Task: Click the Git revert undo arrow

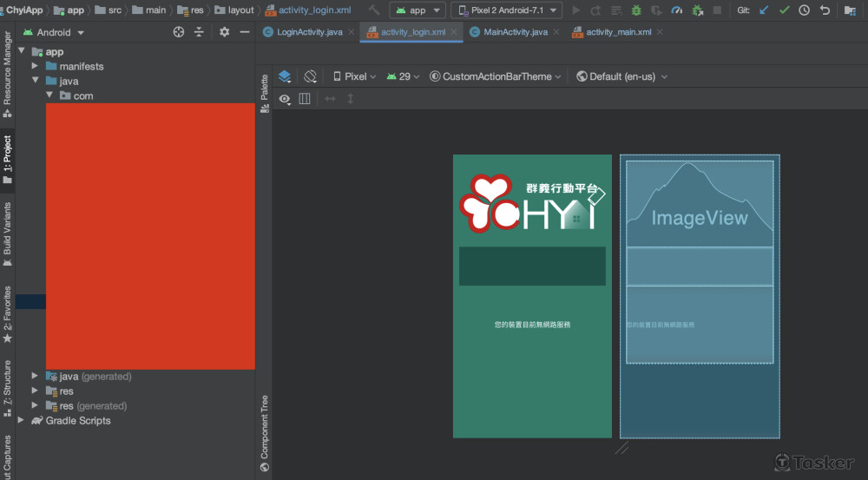Action: (x=825, y=10)
